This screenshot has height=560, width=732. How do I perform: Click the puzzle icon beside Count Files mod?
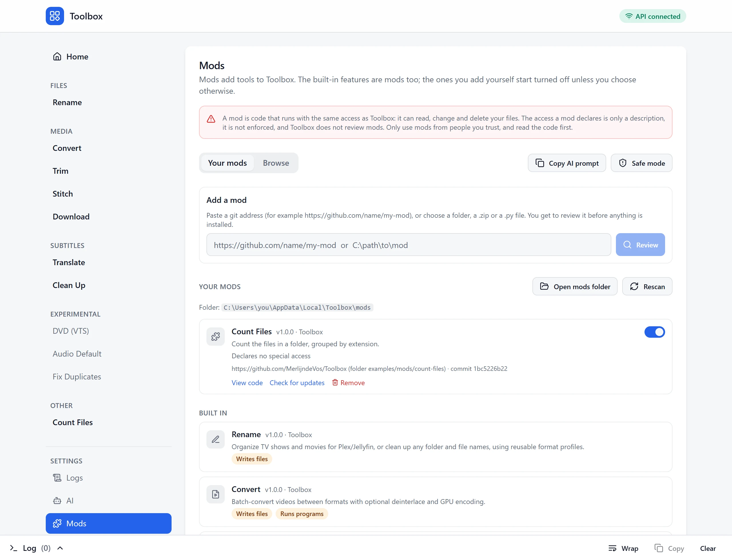pos(216,337)
